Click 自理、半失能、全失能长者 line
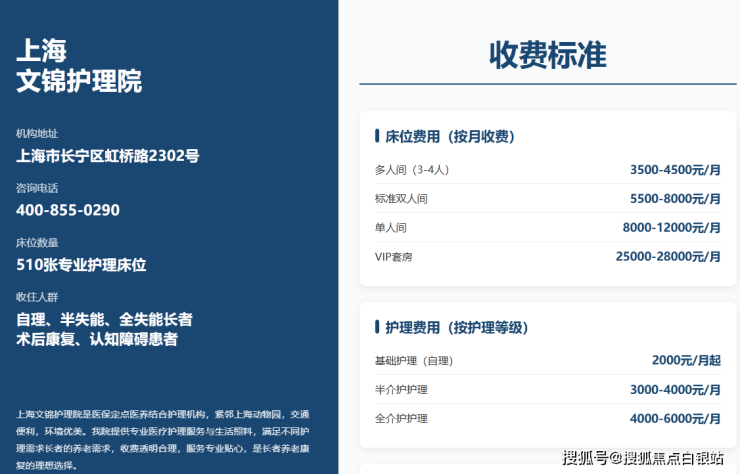Screen dimensions: 740x474 tap(104, 320)
